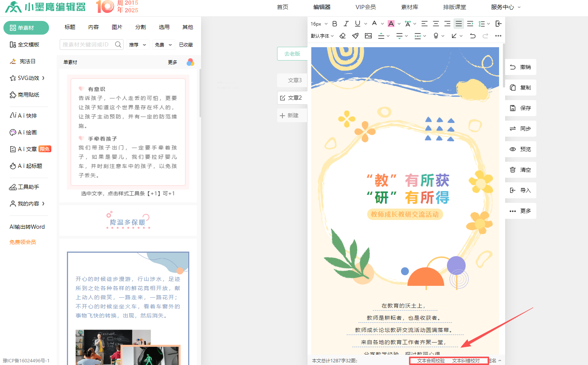
Task: Open the VIP会员 menu item
Action: click(365, 7)
